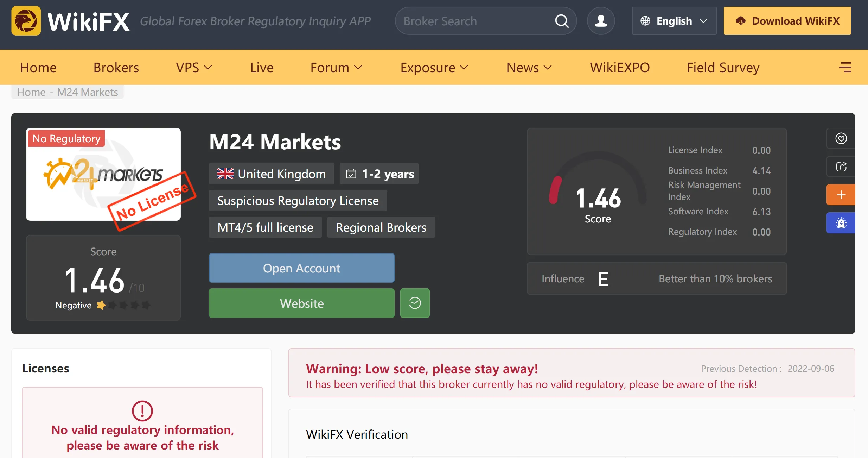Click the red warning exclamation icon in Licenses
The height and width of the screenshot is (458, 868).
[x=142, y=410]
